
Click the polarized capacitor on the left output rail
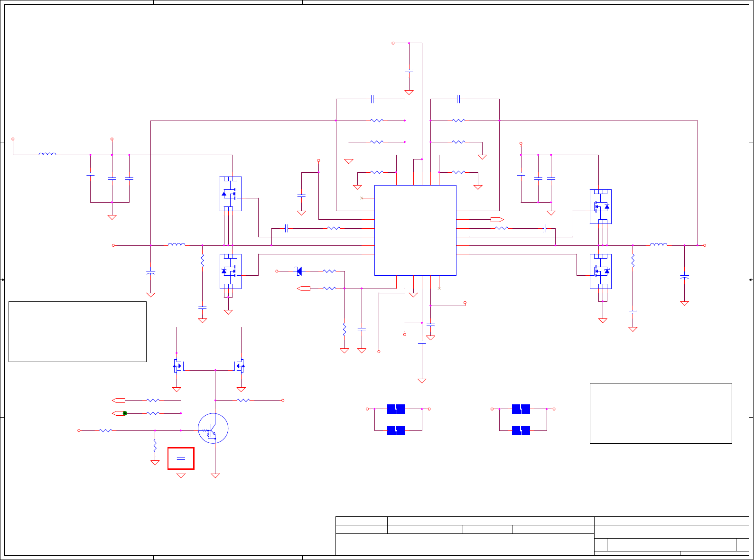[x=150, y=273]
